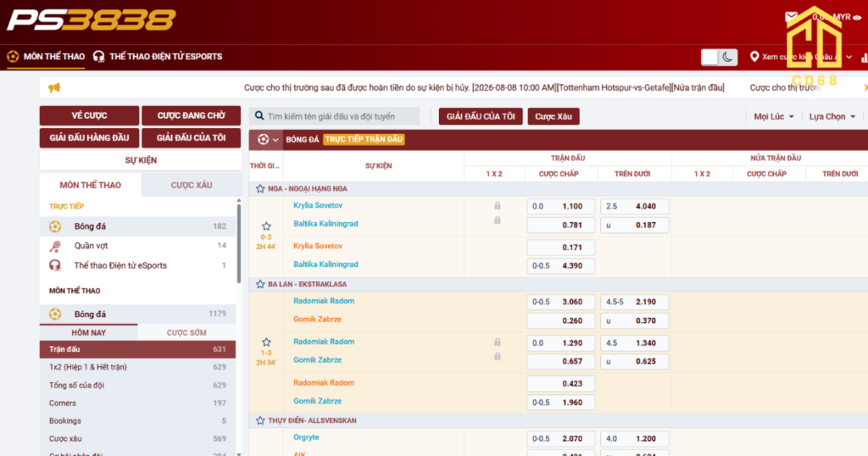The height and width of the screenshot is (456, 868).
Task: Pick Gornik Zabrze 0-0.5 odds 1.960
Action: pos(561,403)
